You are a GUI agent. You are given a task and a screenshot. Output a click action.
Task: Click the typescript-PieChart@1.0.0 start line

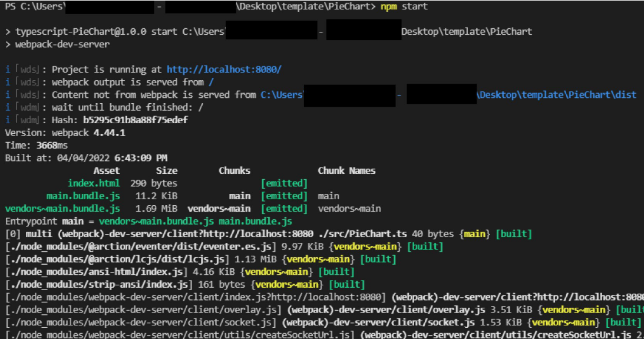click(x=268, y=32)
